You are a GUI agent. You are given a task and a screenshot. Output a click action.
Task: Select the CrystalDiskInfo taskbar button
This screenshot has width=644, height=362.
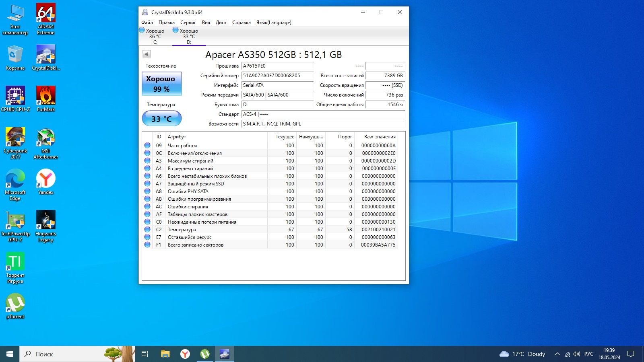[225, 354]
